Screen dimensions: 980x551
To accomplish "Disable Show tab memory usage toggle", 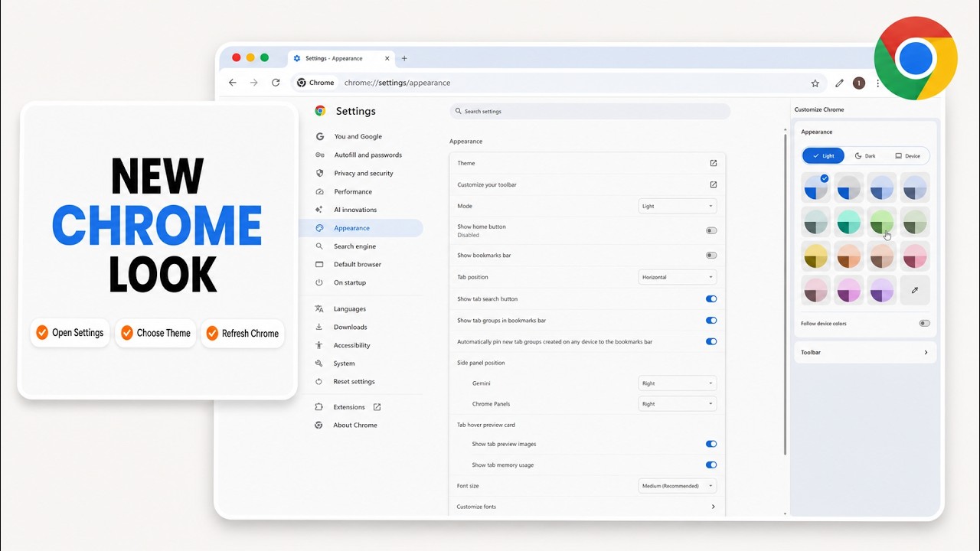I will pyautogui.click(x=711, y=465).
